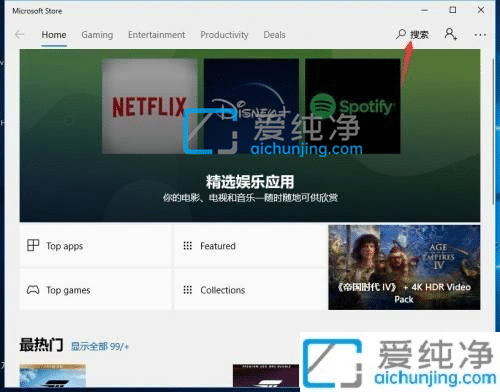
Task: Click the 搜索 search label
Action: click(419, 35)
